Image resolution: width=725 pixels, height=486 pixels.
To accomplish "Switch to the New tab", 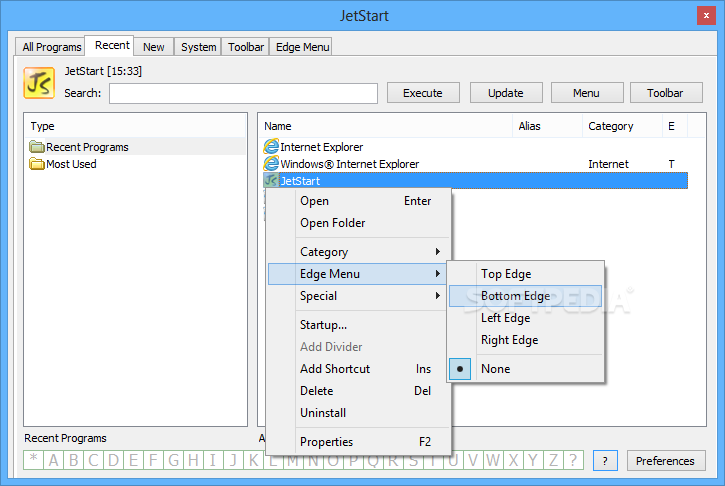I will click(153, 47).
